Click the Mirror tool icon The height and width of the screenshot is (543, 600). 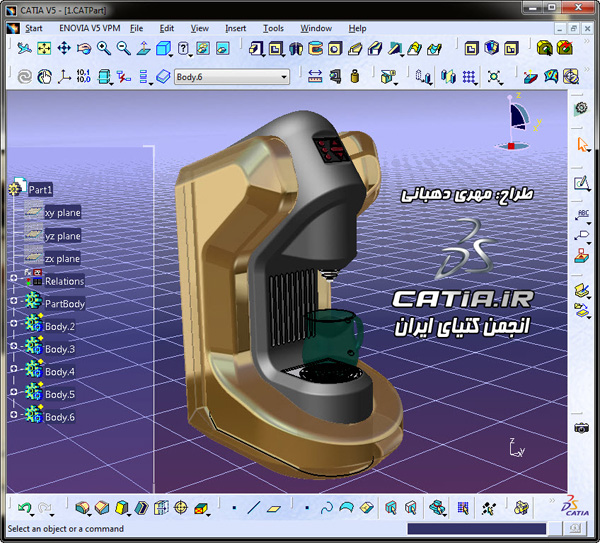pyautogui.click(x=448, y=77)
